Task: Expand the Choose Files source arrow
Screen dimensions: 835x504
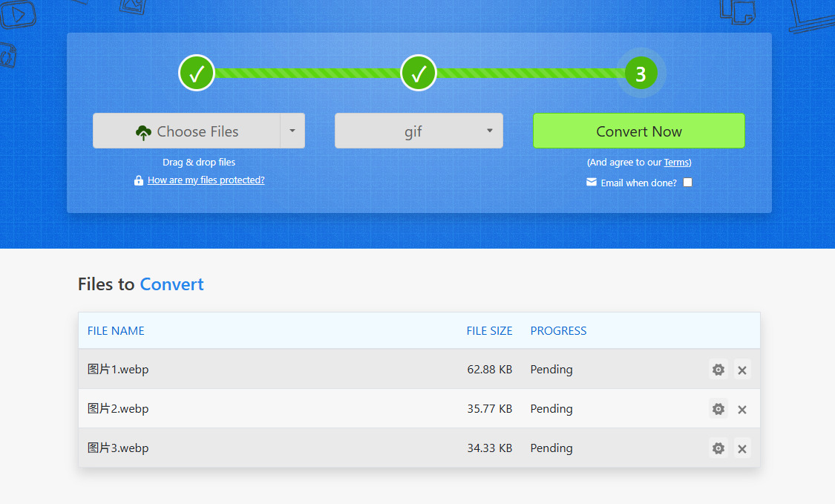Action: 292,131
